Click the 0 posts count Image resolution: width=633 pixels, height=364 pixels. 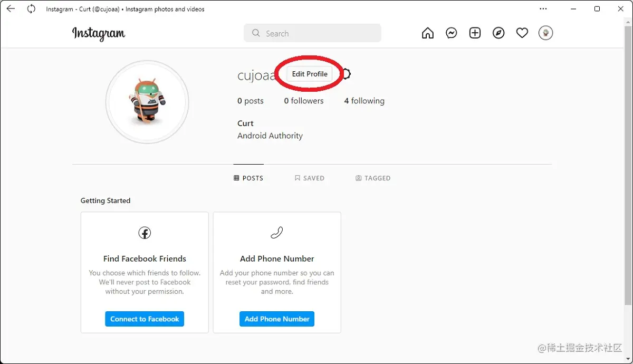[x=251, y=101]
